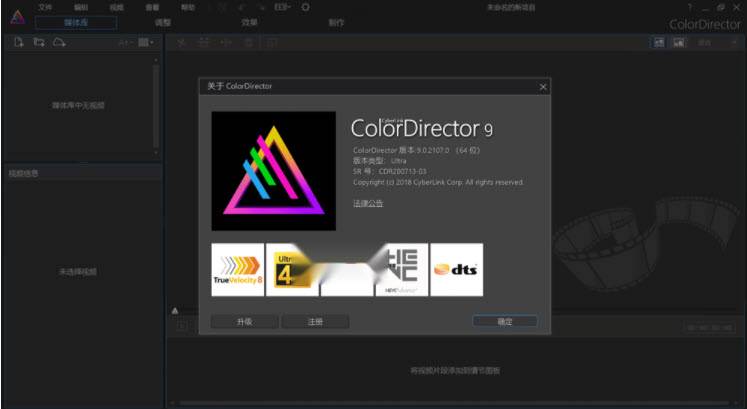This screenshot has width=747, height=409.
Task: Click the import media file icon
Action: pyautogui.click(x=19, y=42)
